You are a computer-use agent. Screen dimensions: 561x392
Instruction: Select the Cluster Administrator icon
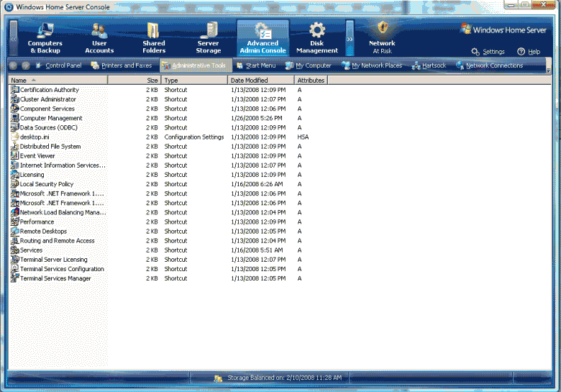coord(14,99)
